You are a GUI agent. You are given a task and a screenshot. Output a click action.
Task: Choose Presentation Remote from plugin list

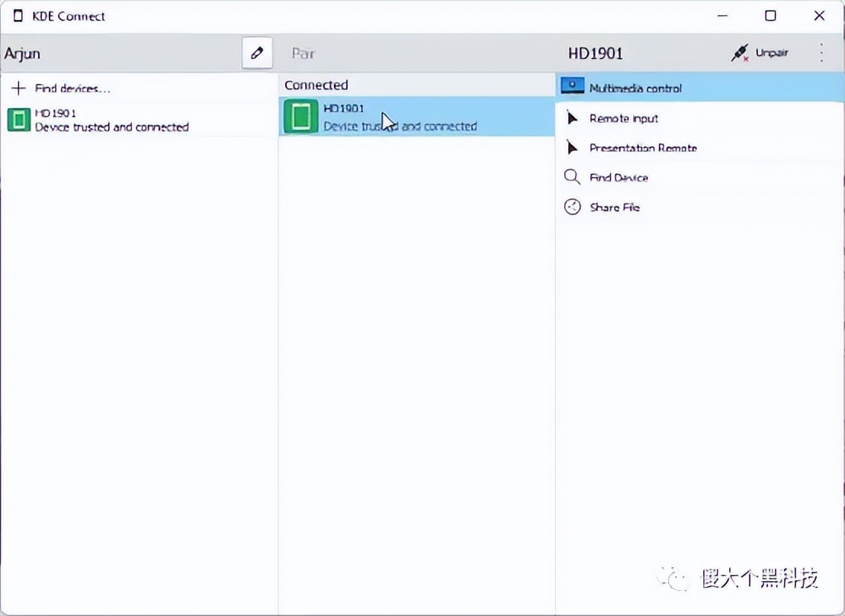click(643, 148)
